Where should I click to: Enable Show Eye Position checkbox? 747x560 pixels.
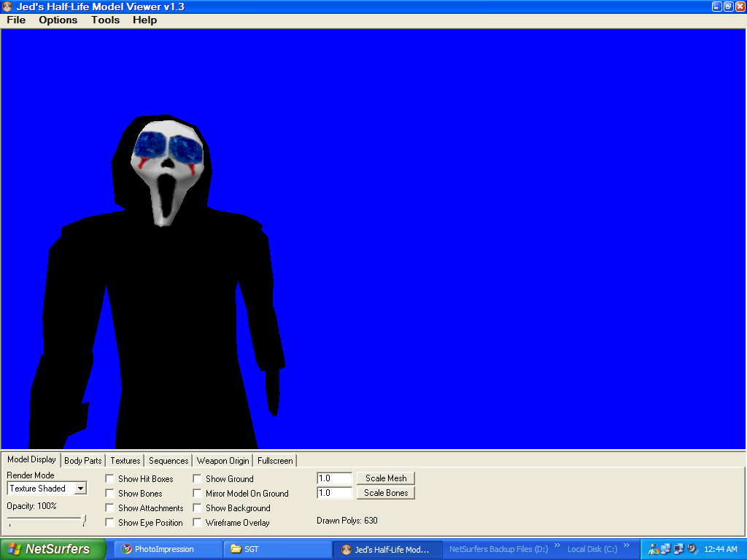coord(109,522)
